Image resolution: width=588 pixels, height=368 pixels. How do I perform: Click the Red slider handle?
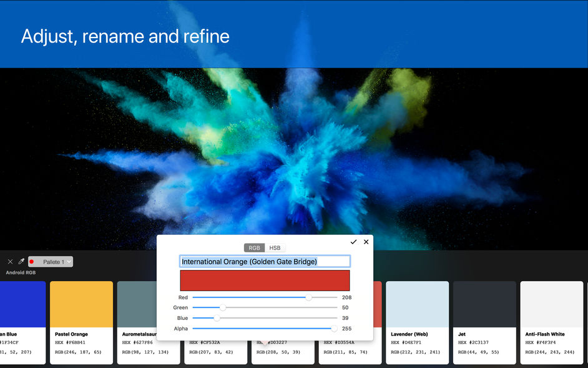(308, 297)
